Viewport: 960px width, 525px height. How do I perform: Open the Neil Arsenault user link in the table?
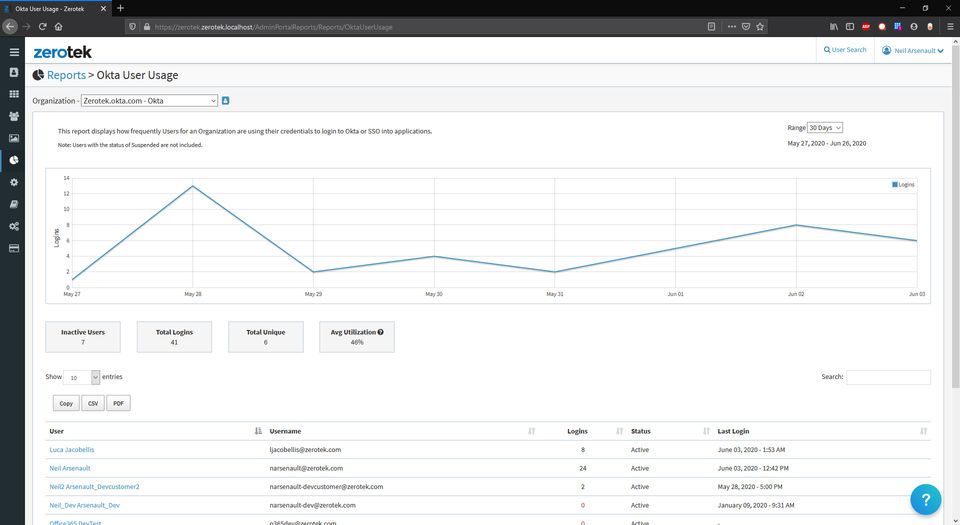click(70, 468)
